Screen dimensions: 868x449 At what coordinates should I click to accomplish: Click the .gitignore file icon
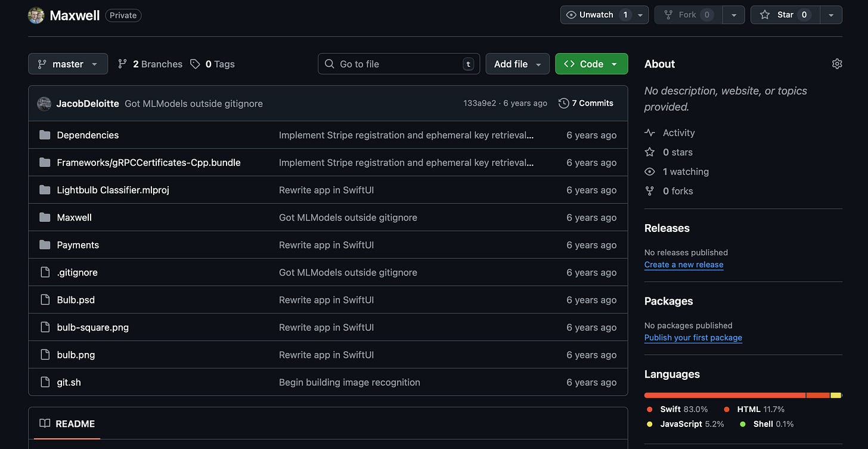pyautogui.click(x=45, y=273)
